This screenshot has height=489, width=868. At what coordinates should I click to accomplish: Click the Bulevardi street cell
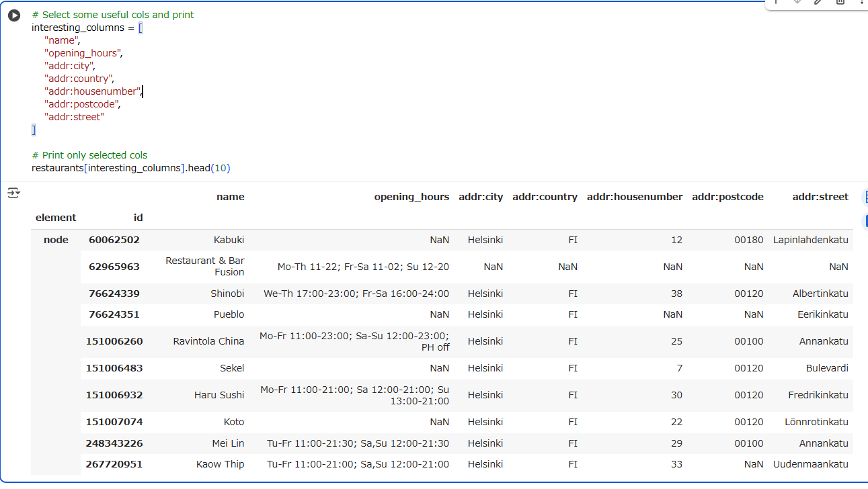tap(827, 368)
